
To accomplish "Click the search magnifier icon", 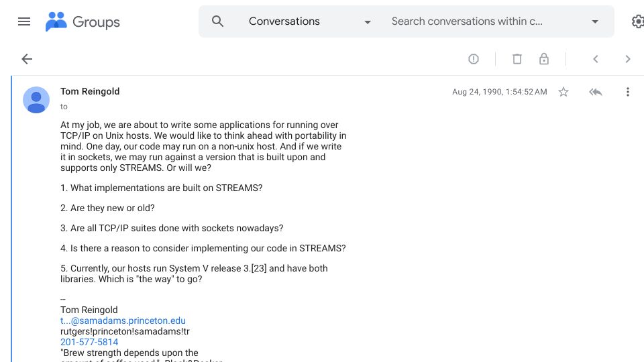I will (x=217, y=21).
